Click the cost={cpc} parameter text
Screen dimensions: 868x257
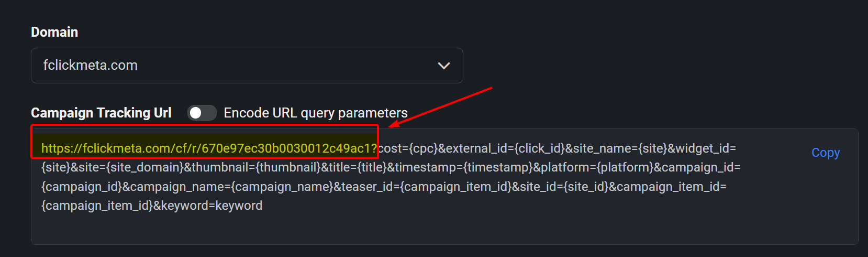click(408, 148)
